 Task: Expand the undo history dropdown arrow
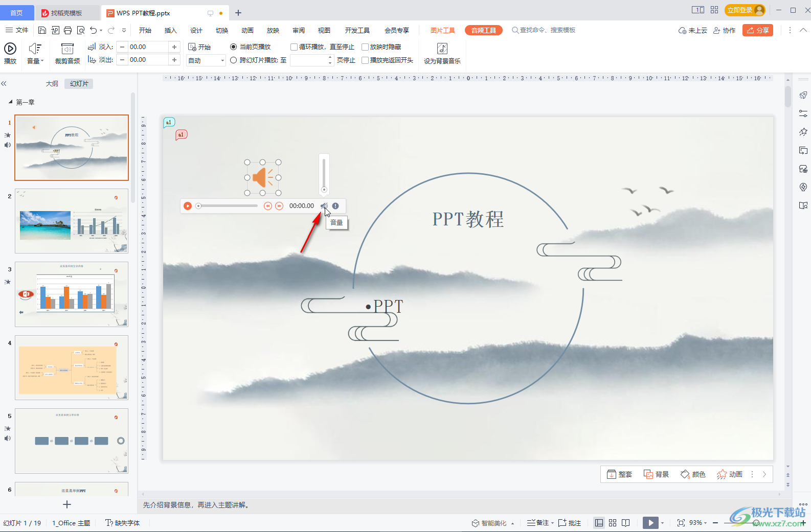(101, 31)
